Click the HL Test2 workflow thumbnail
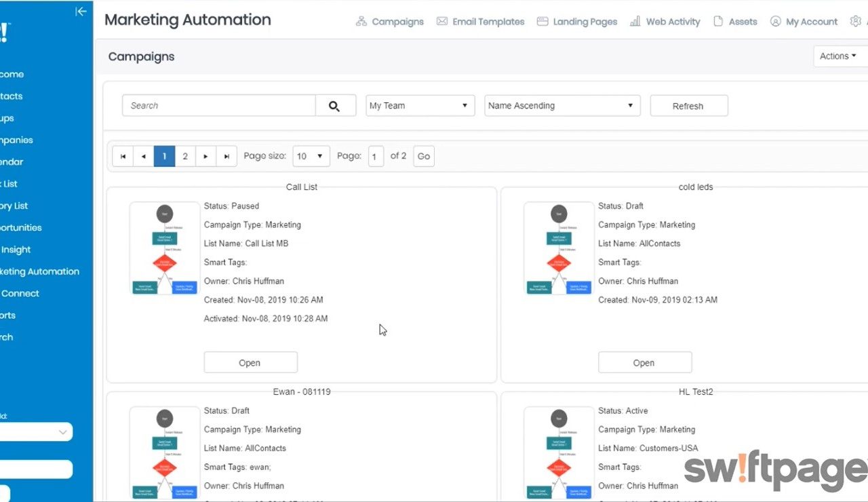Viewport: 868px width, 502px height. pyautogui.click(x=558, y=453)
